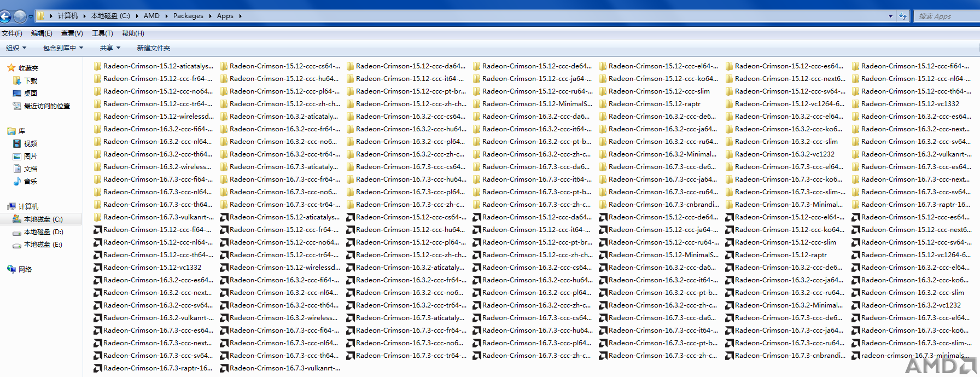Select folder name Radeon-Crimson-16.3.2-Minimal...
Viewport: 980px width, 377px height.
tap(662, 154)
